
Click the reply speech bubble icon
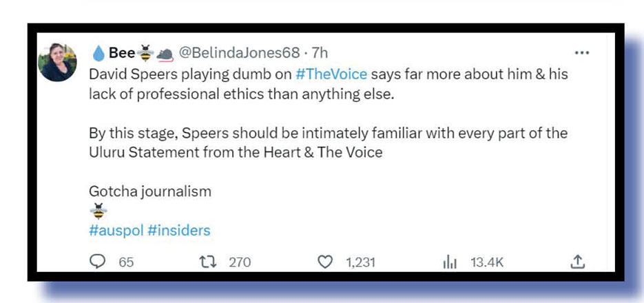(x=98, y=262)
